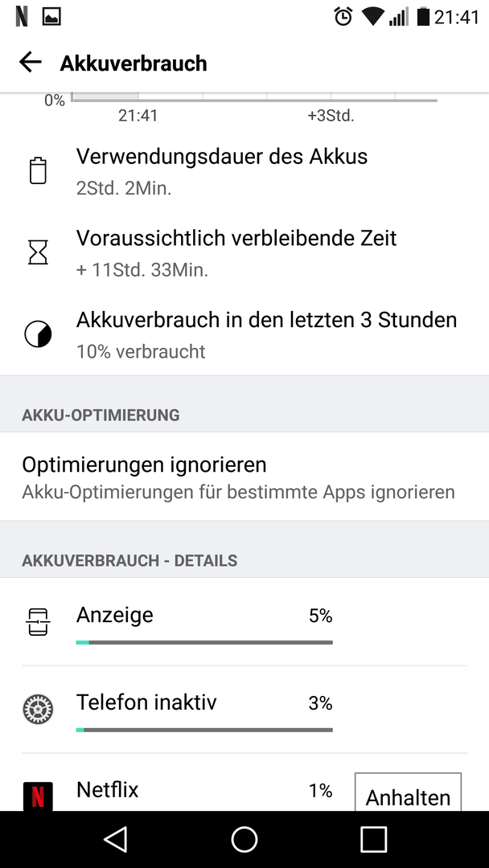Tap the back arrow next to Akkuverbrauch
This screenshot has width=489, height=868.
pyautogui.click(x=31, y=63)
